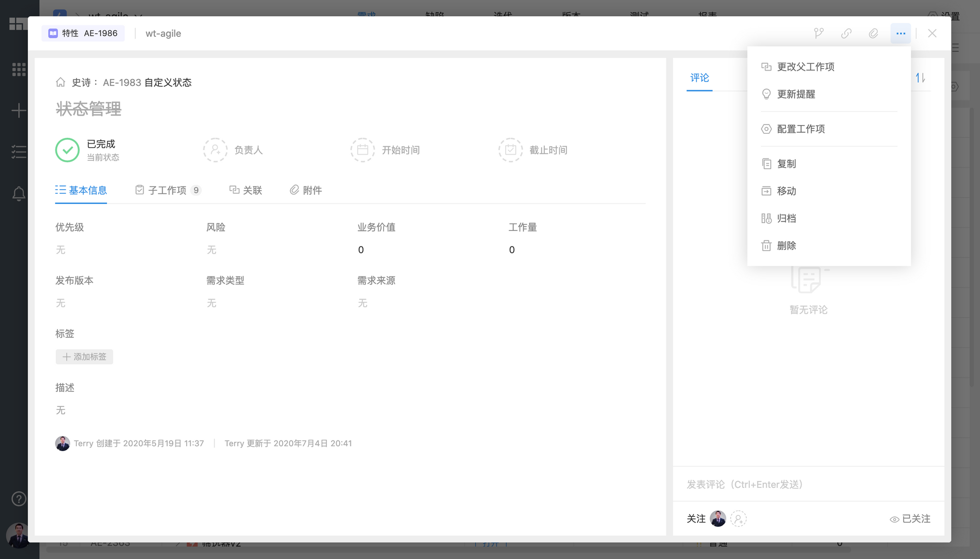Toggle comment sort order icon

coord(920,78)
